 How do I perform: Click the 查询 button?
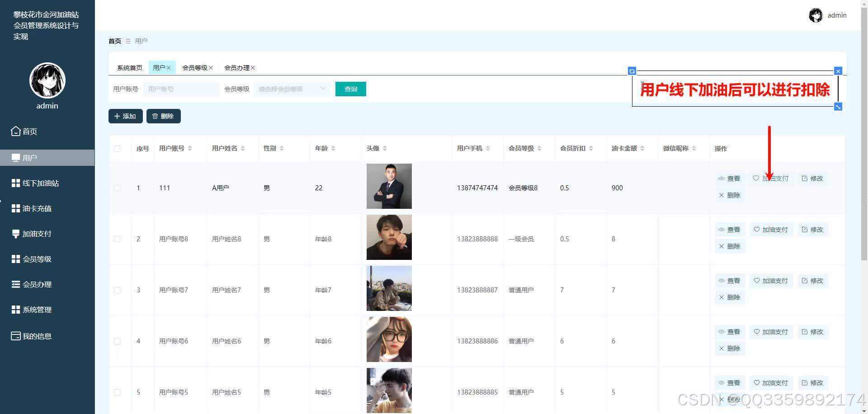[351, 89]
